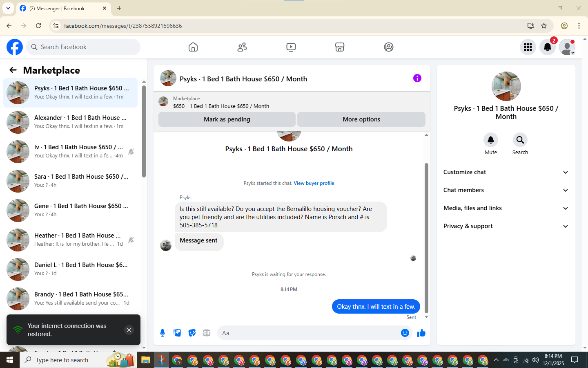Screen dimensions: 588x368
Task: Go back in browser history
Action: [9, 26]
